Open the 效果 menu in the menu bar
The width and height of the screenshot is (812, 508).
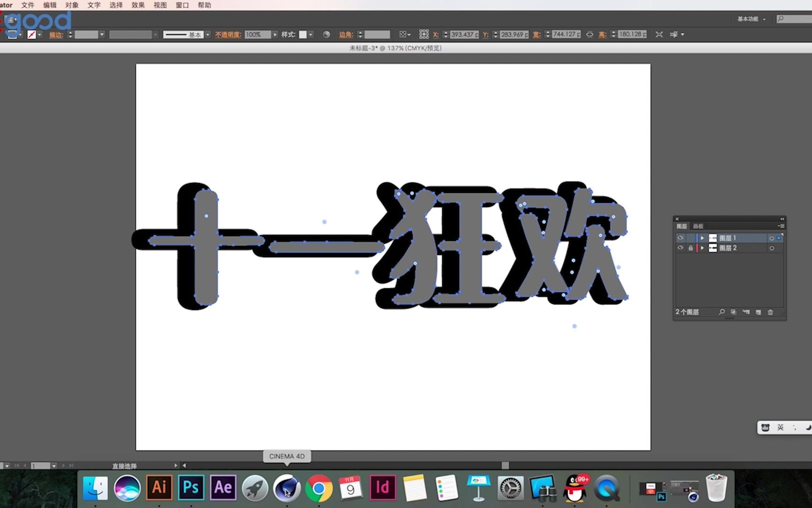[137, 5]
